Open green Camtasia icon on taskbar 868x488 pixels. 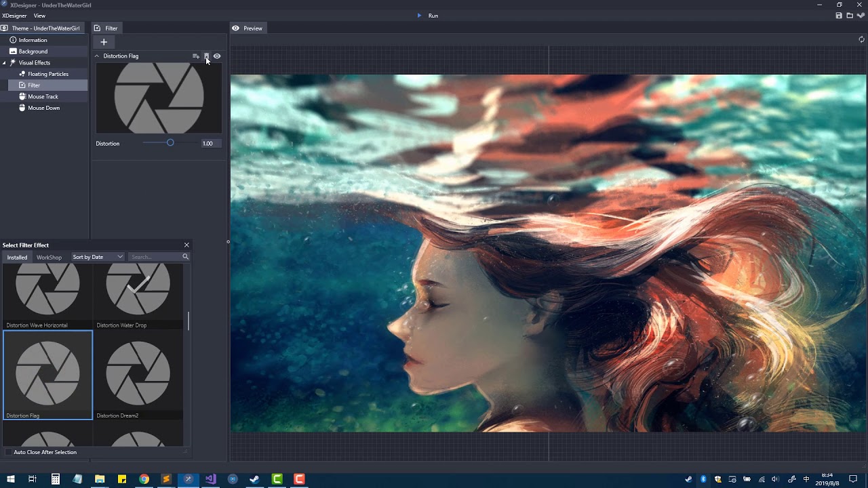[277, 479]
